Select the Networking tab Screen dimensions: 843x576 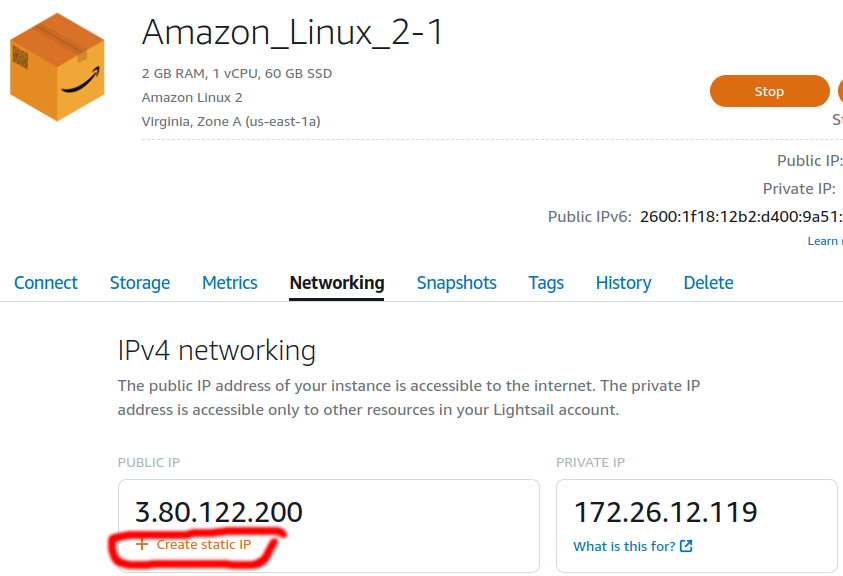pos(337,282)
